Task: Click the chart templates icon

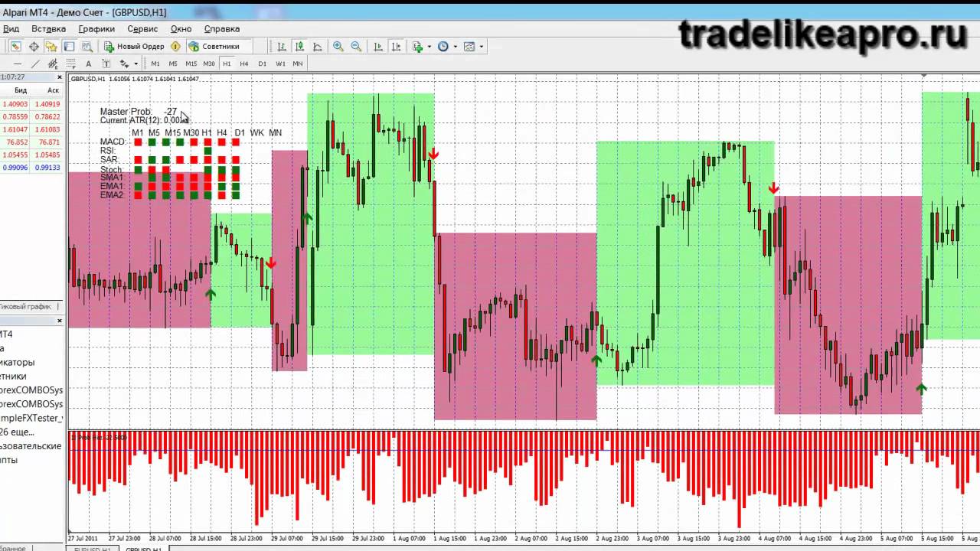Action: click(x=469, y=47)
